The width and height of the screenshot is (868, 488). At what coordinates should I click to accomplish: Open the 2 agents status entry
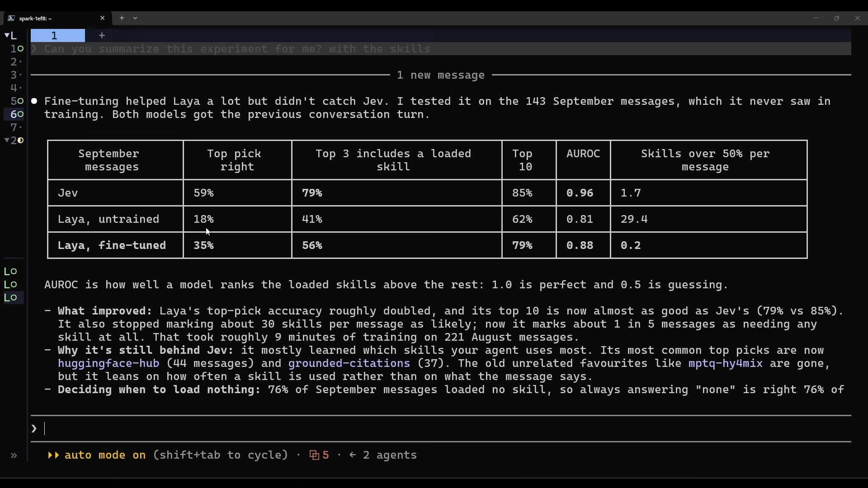click(383, 455)
